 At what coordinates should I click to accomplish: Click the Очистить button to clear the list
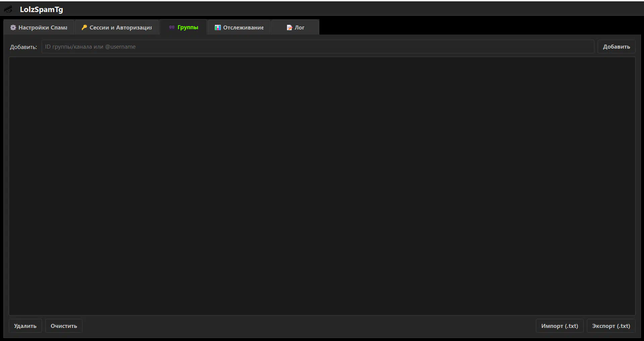pos(64,326)
